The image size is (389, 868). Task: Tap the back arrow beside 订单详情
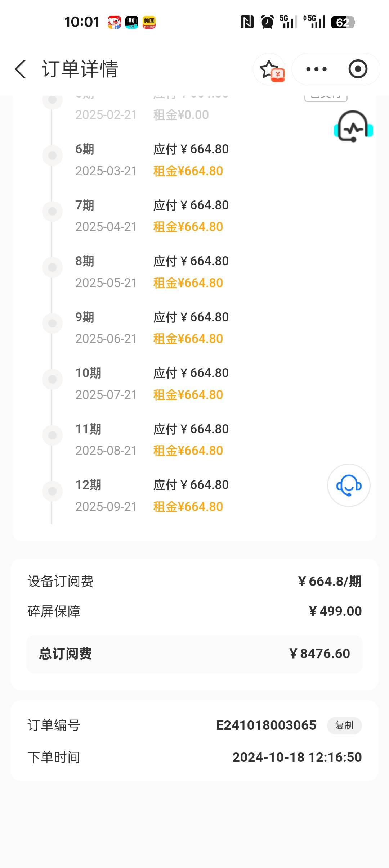[x=21, y=69]
